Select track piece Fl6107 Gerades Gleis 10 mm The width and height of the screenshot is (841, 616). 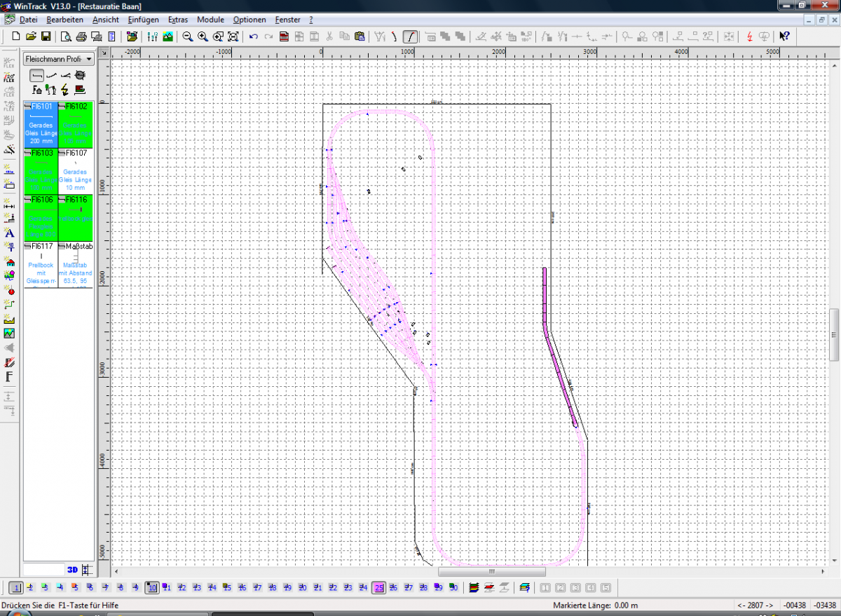[x=76, y=171]
